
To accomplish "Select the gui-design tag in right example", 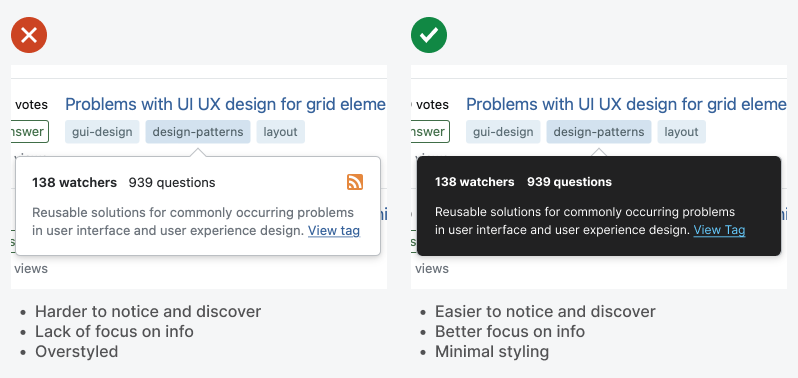I will coord(503,132).
